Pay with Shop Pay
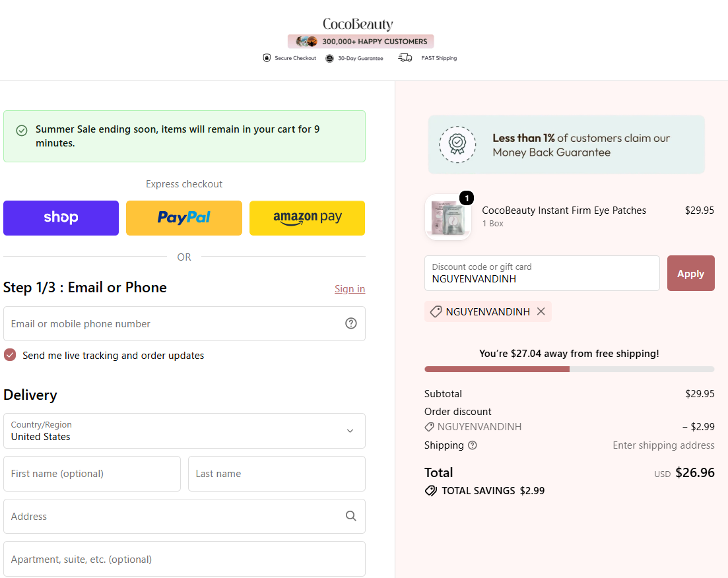 point(61,218)
